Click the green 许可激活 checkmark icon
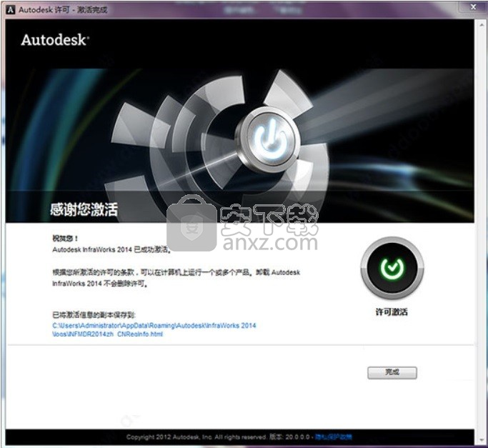 tap(392, 268)
